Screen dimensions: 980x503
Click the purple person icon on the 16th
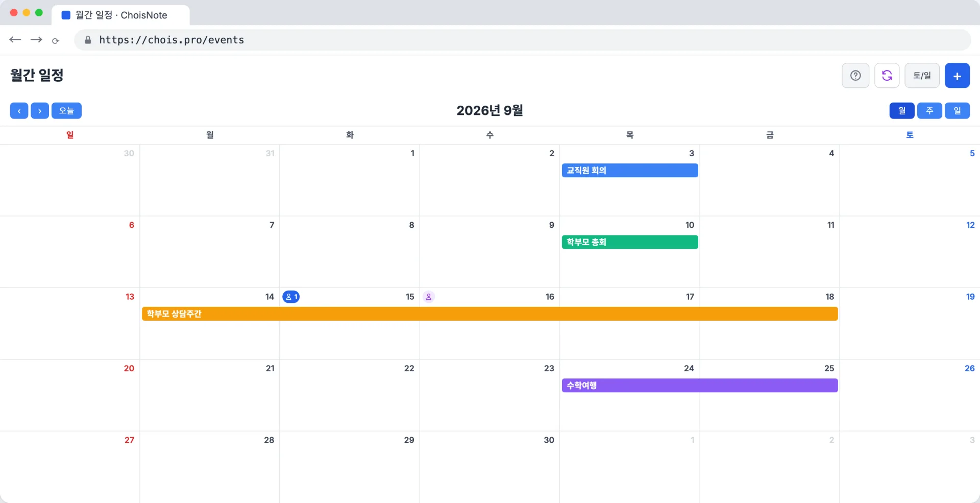point(429,297)
